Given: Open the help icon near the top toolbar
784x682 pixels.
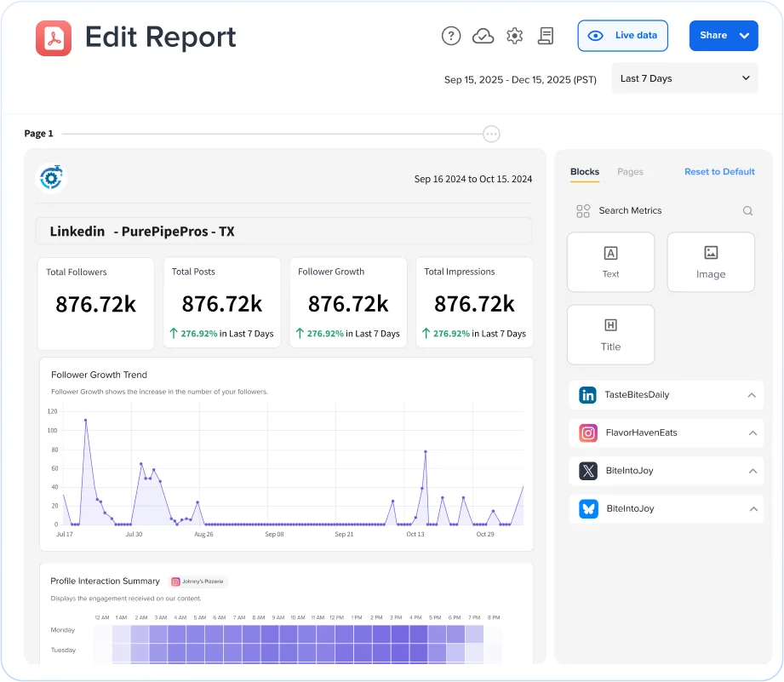Looking at the screenshot, I should (x=450, y=36).
